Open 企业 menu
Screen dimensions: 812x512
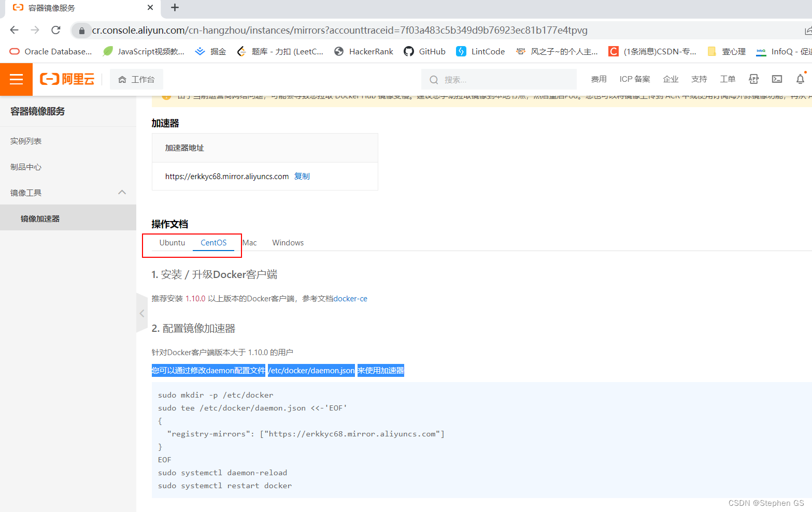coord(671,79)
